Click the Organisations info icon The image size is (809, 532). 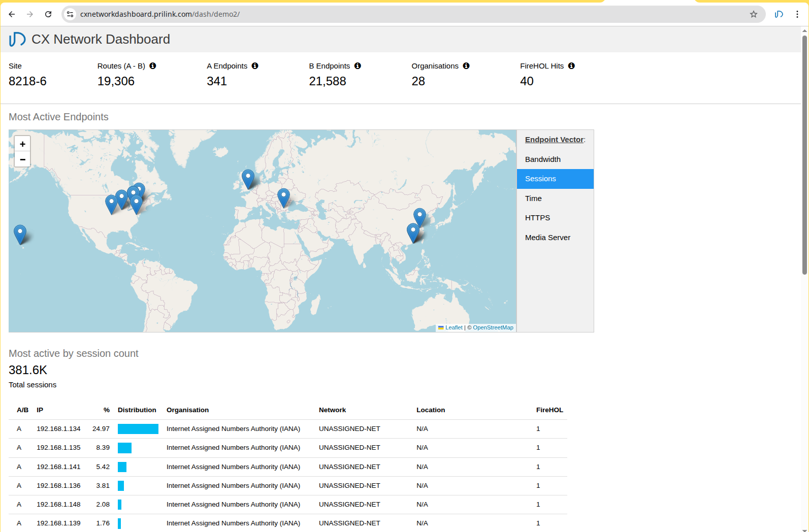tap(466, 66)
